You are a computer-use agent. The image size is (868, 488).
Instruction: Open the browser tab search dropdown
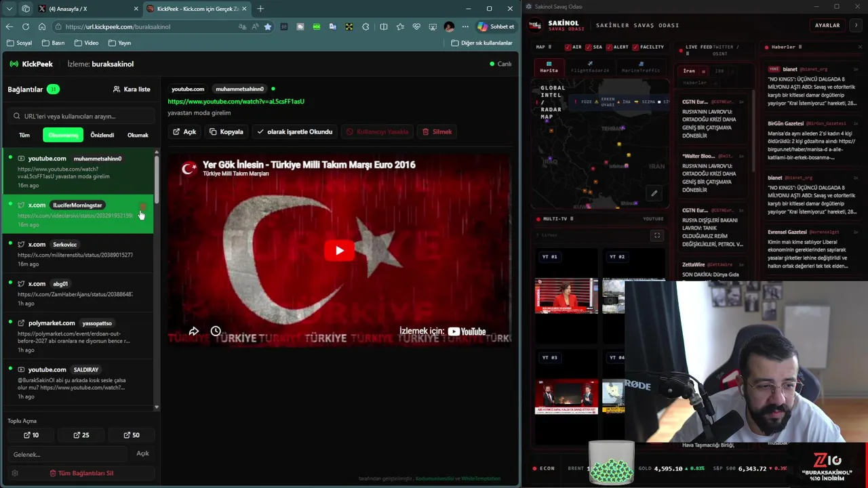tap(9, 9)
